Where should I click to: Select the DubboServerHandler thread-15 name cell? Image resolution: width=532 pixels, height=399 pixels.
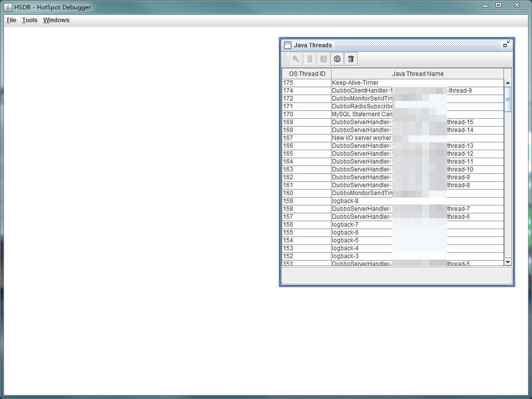pos(418,122)
